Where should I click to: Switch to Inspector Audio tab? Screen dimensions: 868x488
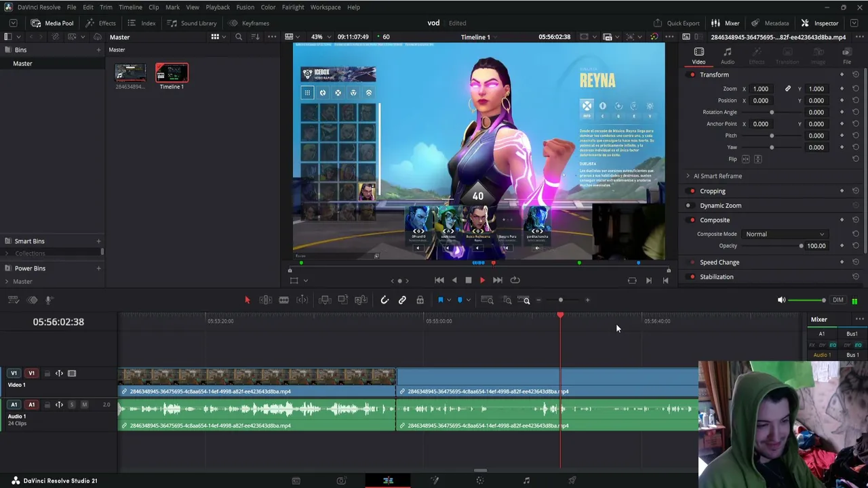pyautogui.click(x=727, y=56)
